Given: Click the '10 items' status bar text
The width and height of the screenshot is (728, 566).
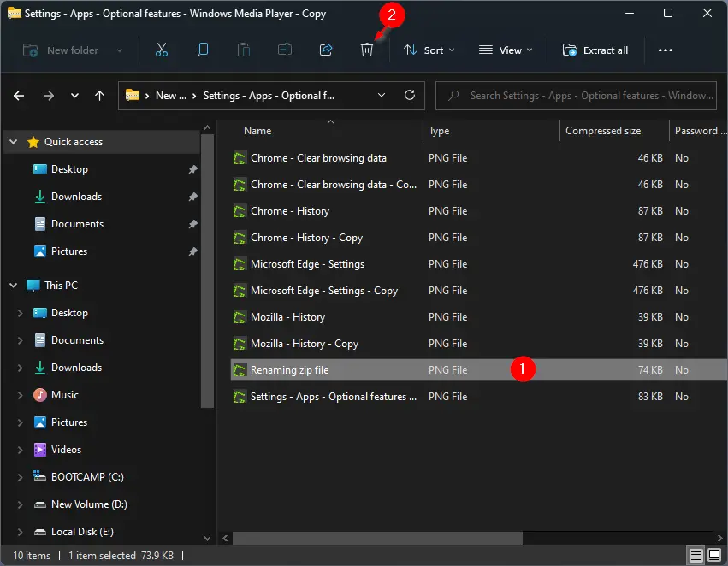Looking at the screenshot, I should coord(32,556).
